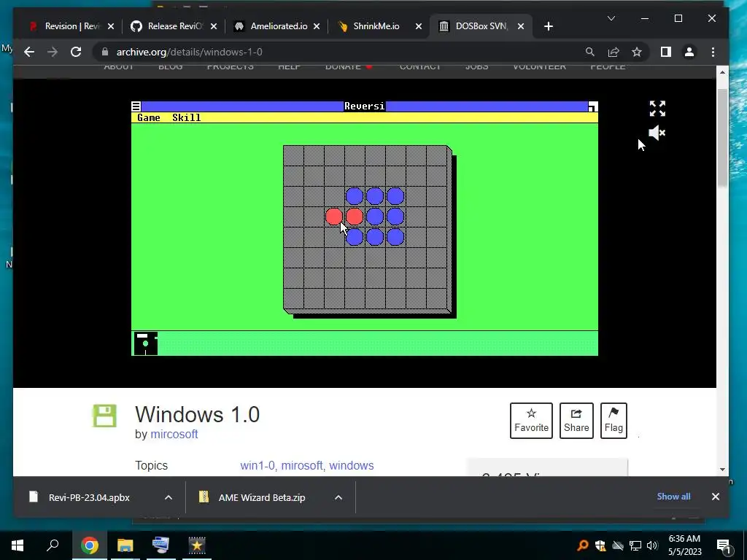The image size is (747, 560).
Task: Click the Favorite button
Action: 531,421
